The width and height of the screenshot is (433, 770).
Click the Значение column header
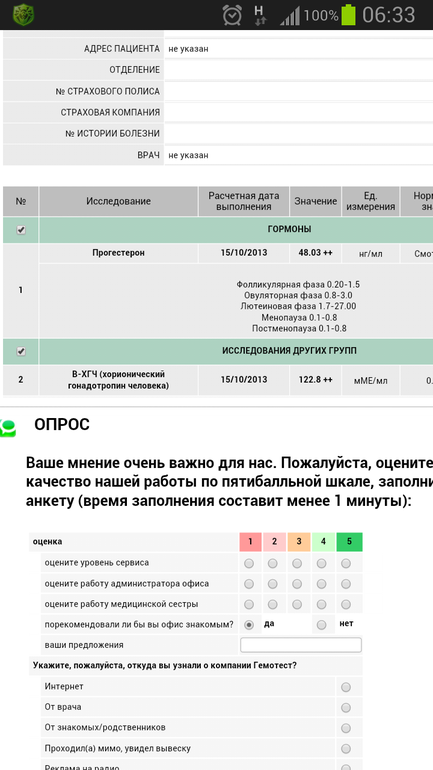point(316,201)
